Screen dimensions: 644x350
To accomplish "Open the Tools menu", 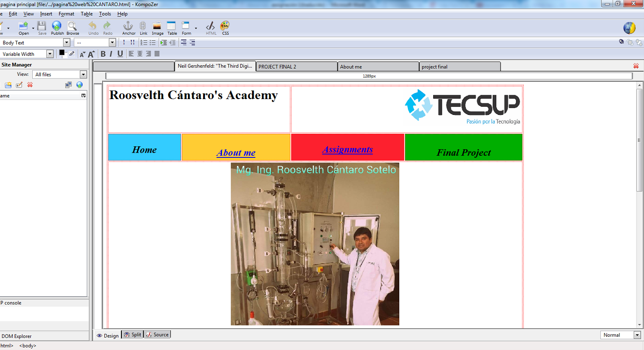I will pos(105,14).
